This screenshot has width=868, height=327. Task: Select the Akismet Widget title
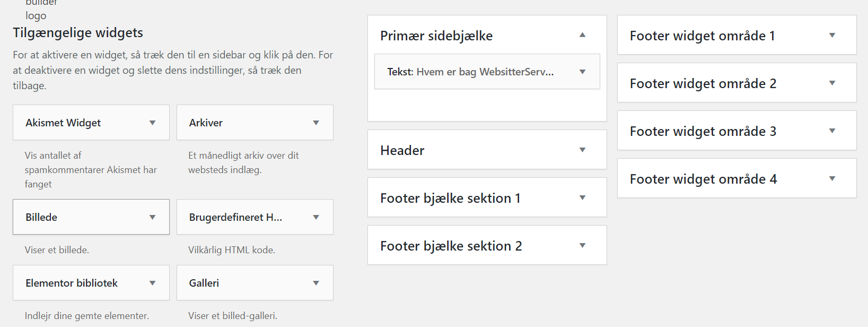(x=63, y=122)
